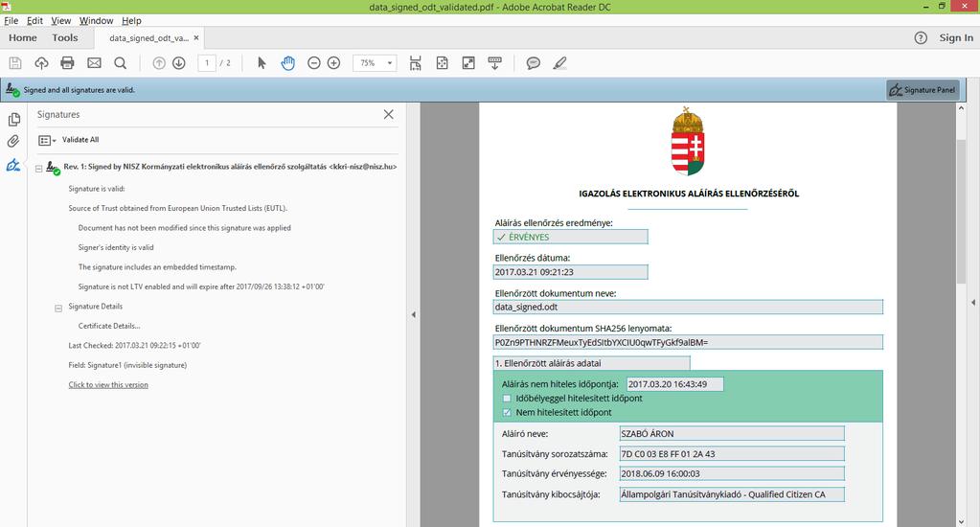Click the SZABÓ ÁRON signer name field
The height and width of the screenshot is (527, 980).
click(732, 433)
